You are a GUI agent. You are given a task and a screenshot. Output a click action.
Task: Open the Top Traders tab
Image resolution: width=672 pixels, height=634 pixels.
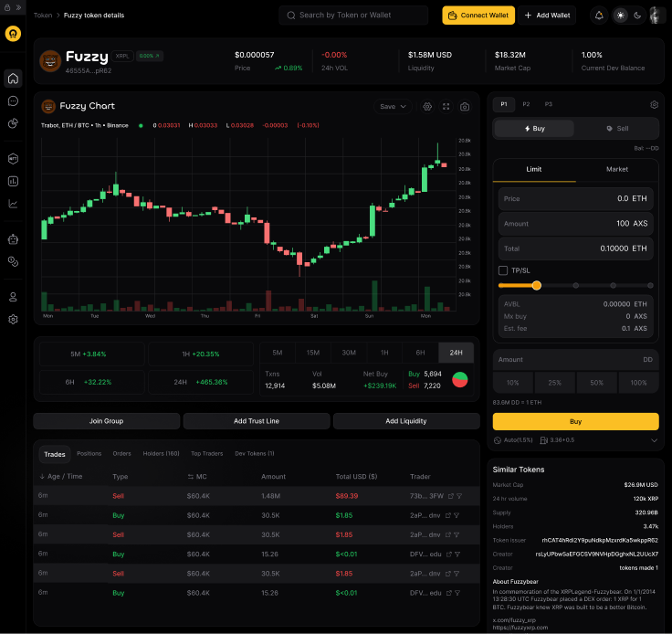coord(207,453)
